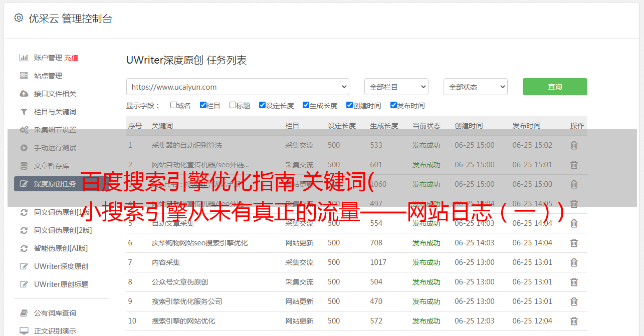Image resolution: width=644 pixels, height=336 pixels.
Task: Click 发布成功 status in 内容采集 row
Action: (426, 262)
